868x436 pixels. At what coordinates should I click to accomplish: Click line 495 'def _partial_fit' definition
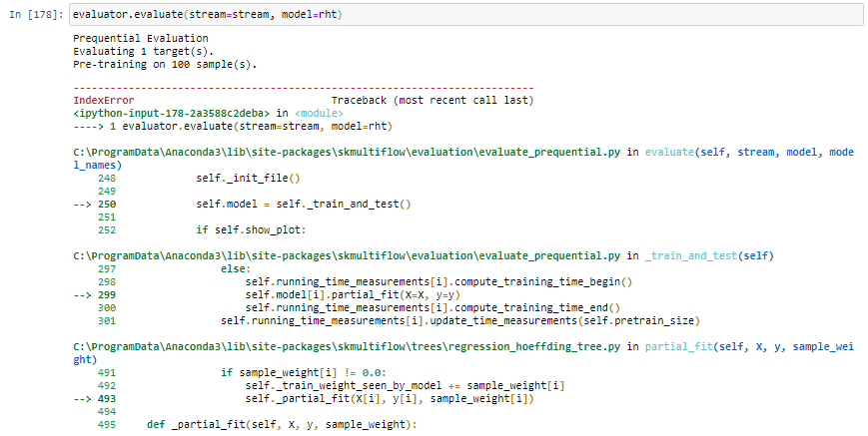click(282, 425)
